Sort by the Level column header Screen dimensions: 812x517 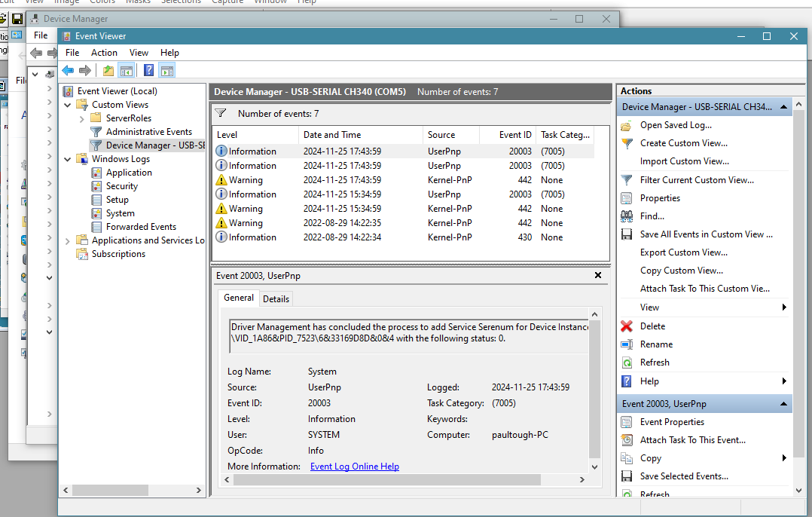tap(255, 135)
